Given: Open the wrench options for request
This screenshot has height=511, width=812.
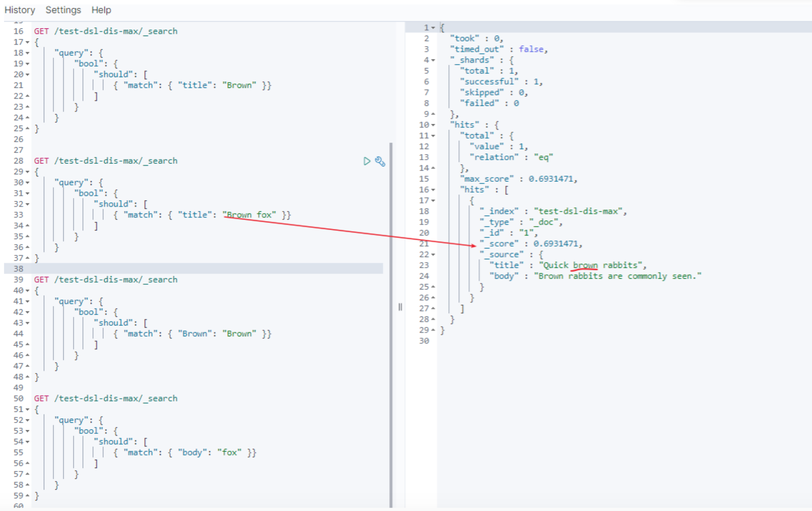Looking at the screenshot, I should [380, 161].
